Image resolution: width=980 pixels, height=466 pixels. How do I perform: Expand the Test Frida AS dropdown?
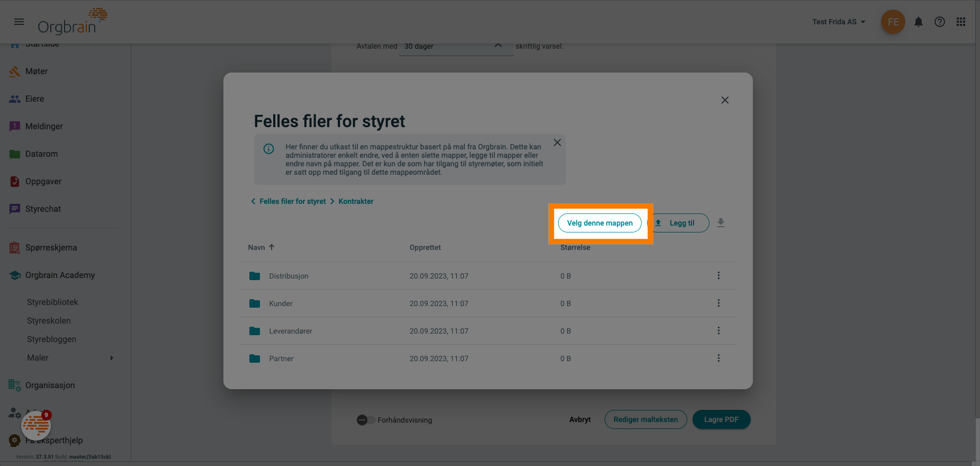[x=839, y=22]
